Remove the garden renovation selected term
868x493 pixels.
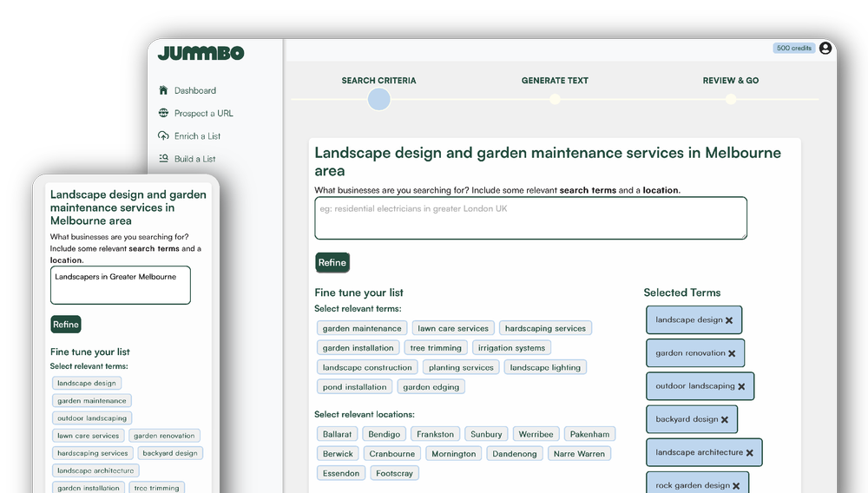tap(732, 353)
